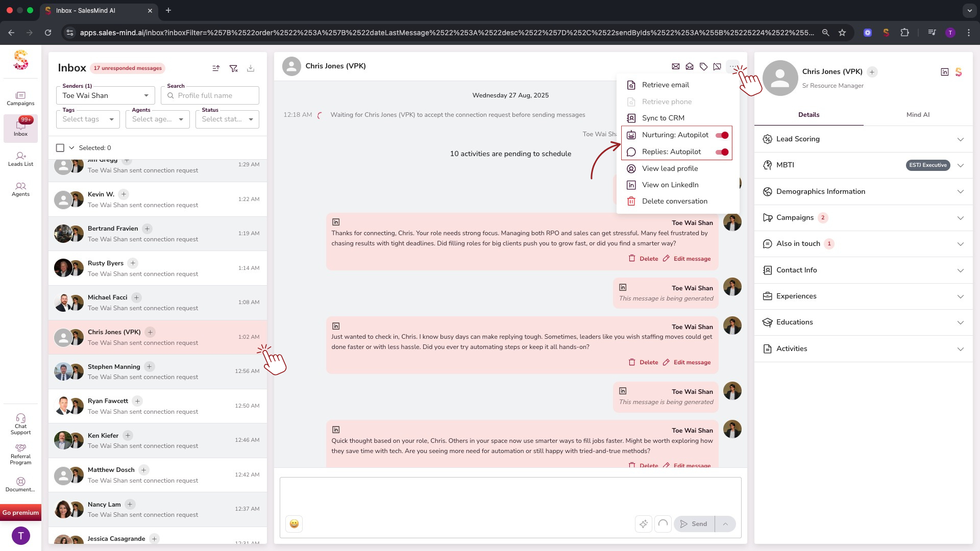Screen dimensions: 980x551
Task: Go to Leads List in sidebar
Action: click(20, 159)
